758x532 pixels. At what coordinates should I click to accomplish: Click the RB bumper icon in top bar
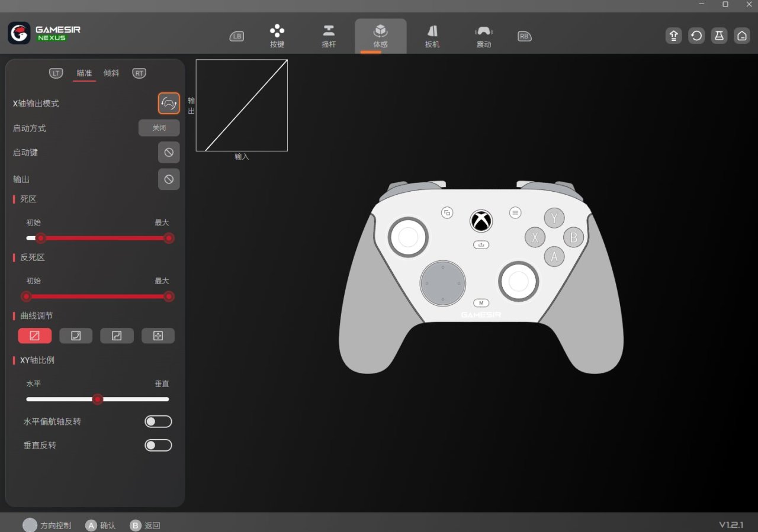coord(524,36)
